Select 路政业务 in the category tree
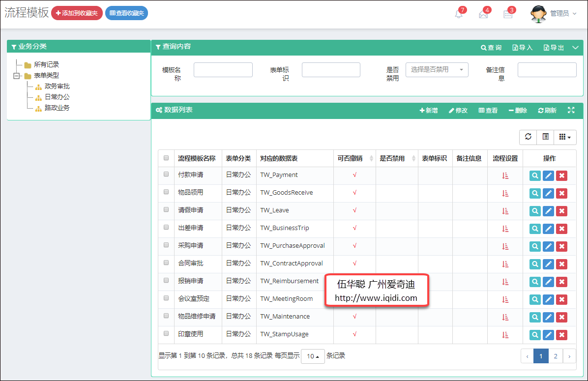The height and width of the screenshot is (381, 588). 57,108
